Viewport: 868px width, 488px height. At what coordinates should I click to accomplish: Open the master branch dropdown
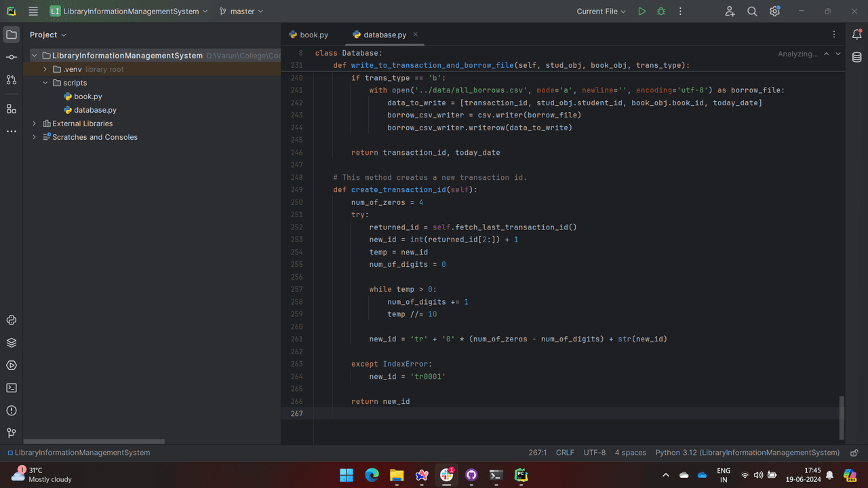241,12
